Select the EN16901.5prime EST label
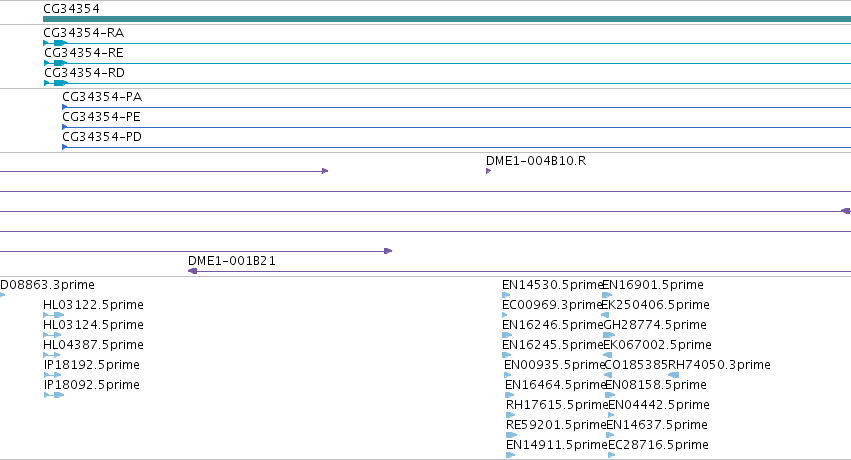The image size is (851, 460). tap(653, 285)
